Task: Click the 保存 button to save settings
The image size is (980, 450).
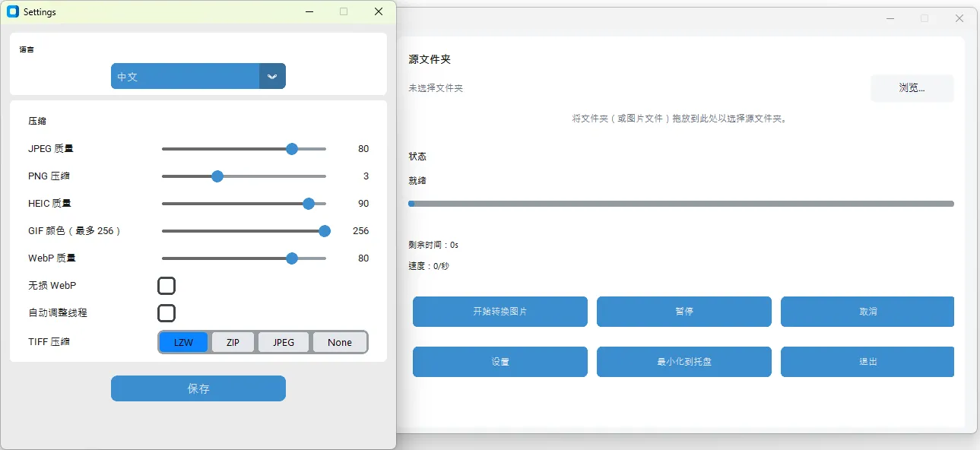Action: tap(198, 388)
